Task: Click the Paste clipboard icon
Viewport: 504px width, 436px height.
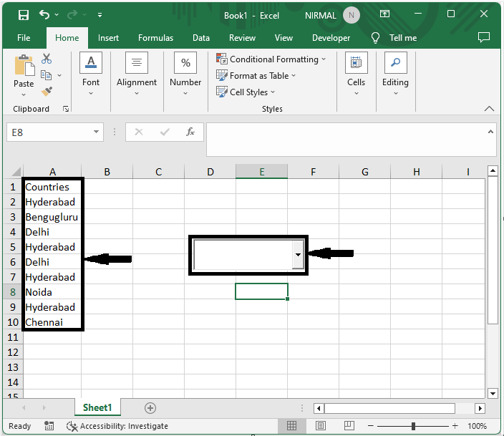Action: pos(24,66)
